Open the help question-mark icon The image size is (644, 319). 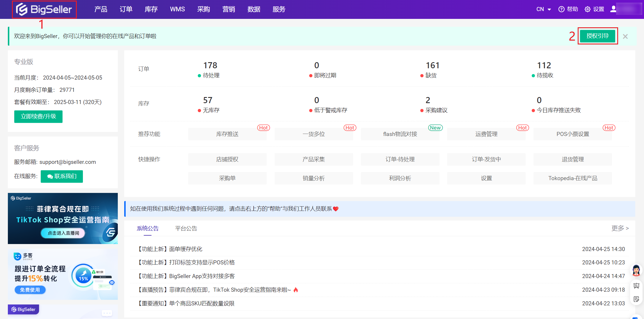tap(561, 9)
